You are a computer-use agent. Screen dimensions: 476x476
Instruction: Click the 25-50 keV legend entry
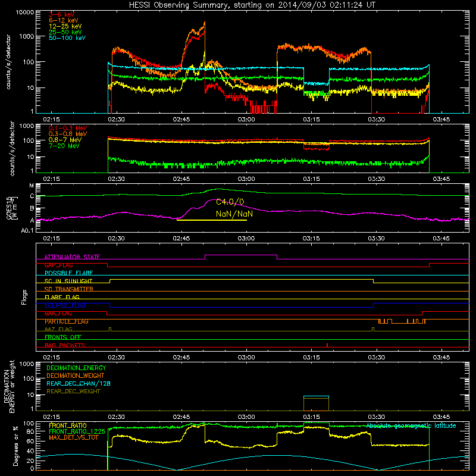tap(65, 32)
